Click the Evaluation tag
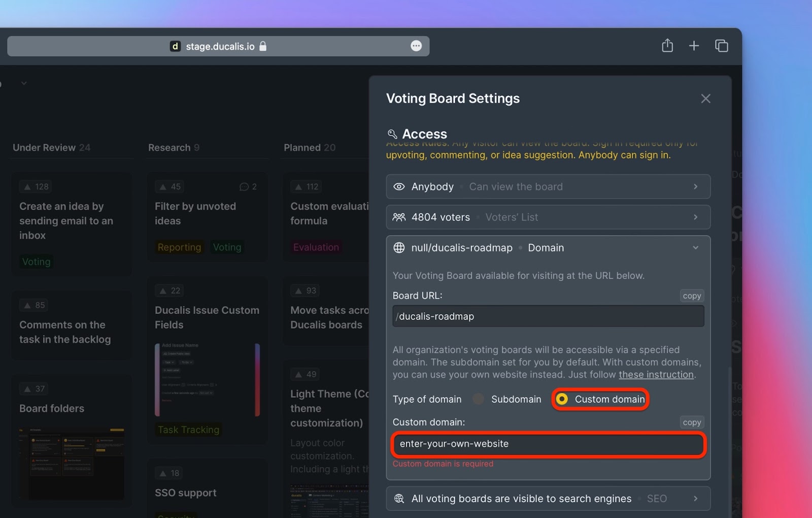 pyautogui.click(x=316, y=247)
